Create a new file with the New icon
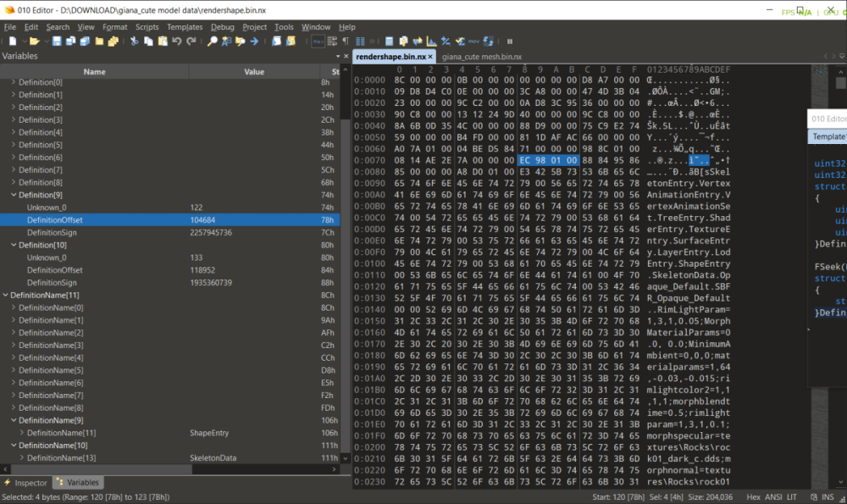847x504 pixels. tap(13, 42)
